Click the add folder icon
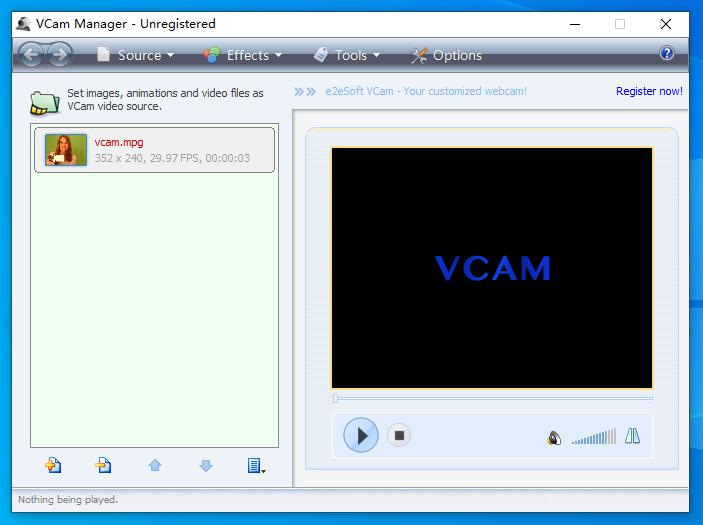Image resolution: width=703 pixels, height=525 pixels. coord(103,465)
